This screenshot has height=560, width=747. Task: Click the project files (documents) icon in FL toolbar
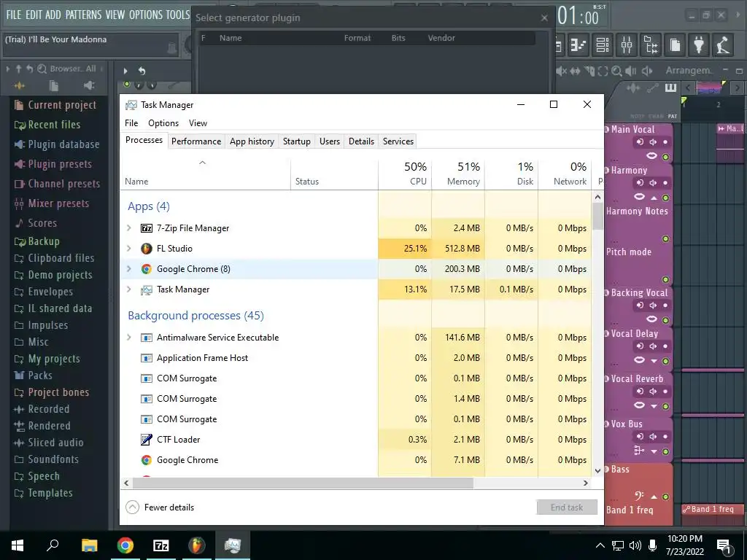[x=675, y=45]
